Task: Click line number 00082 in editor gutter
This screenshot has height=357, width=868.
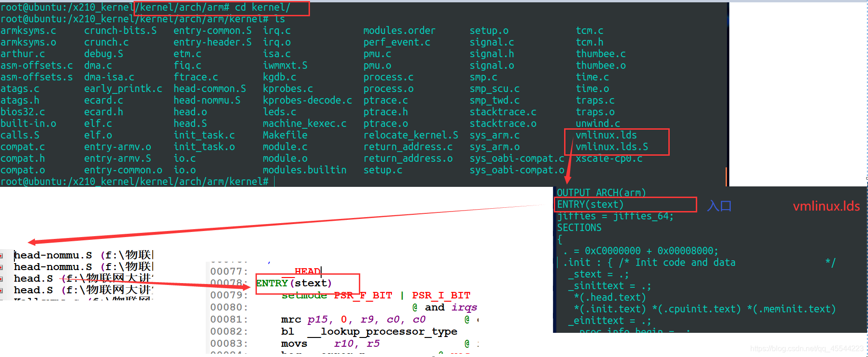Action: pyautogui.click(x=229, y=331)
